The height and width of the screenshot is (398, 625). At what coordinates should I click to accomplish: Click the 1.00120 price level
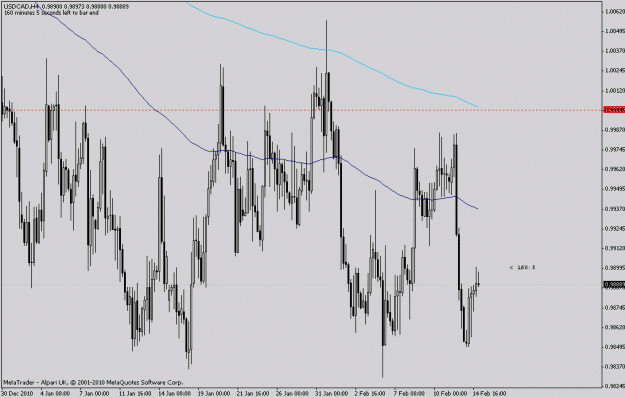click(x=615, y=90)
